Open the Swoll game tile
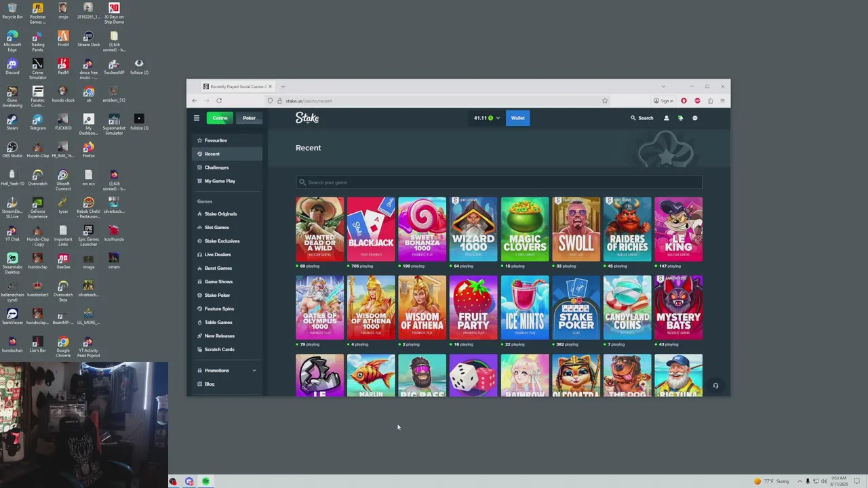868x488 pixels. point(576,229)
